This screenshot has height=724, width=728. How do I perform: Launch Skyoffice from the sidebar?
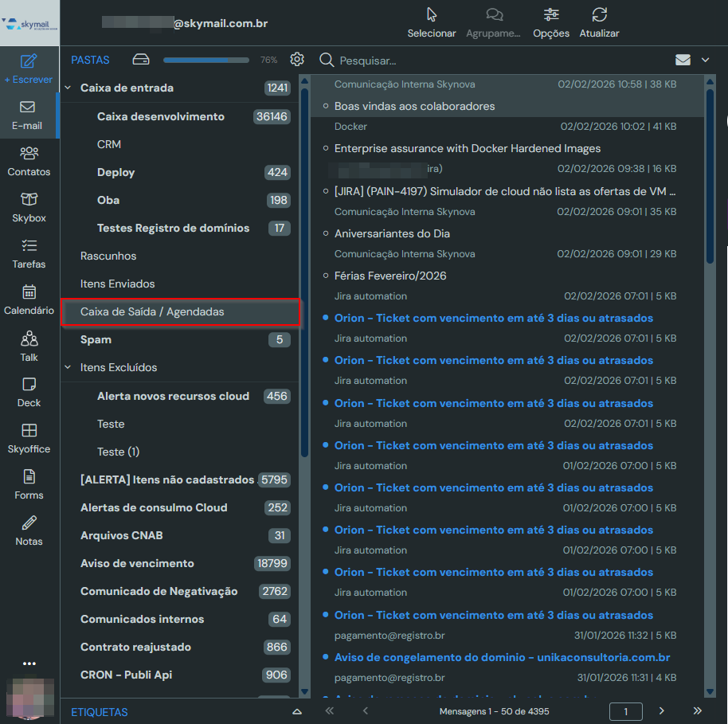click(29, 430)
